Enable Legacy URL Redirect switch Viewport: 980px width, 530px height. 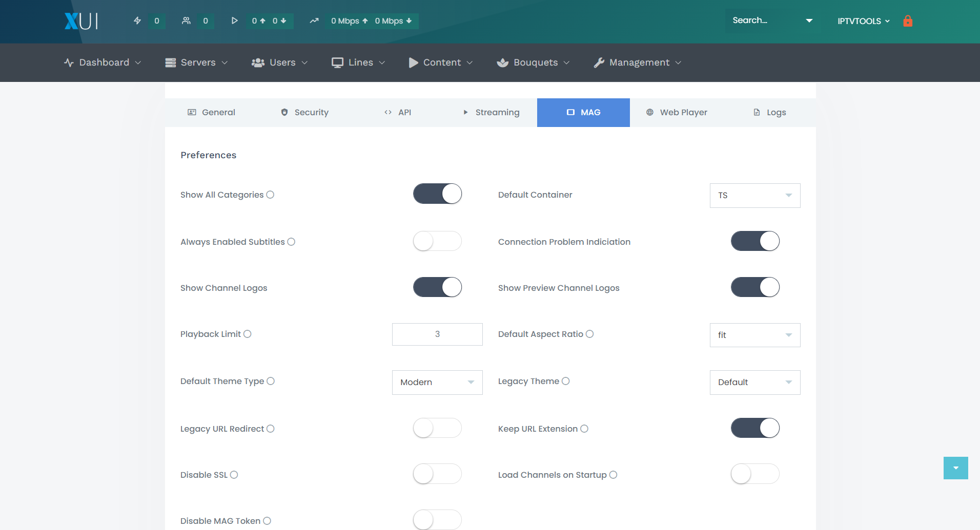pos(437,428)
